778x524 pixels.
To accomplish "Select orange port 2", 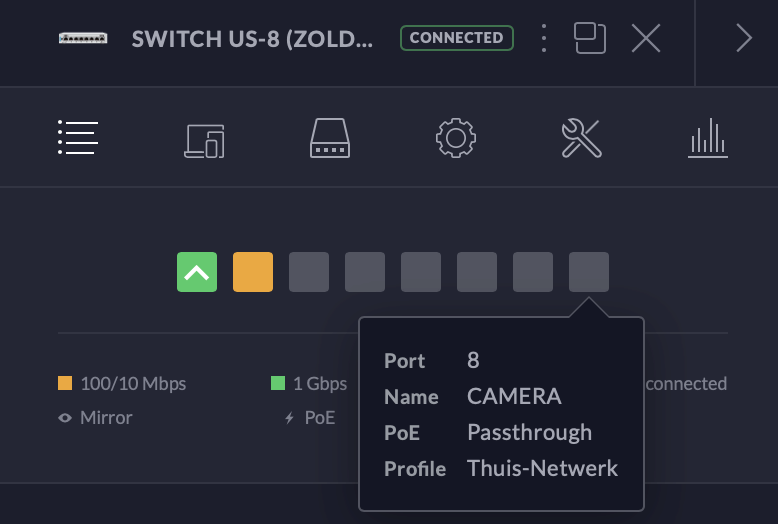I will click(253, 272).
